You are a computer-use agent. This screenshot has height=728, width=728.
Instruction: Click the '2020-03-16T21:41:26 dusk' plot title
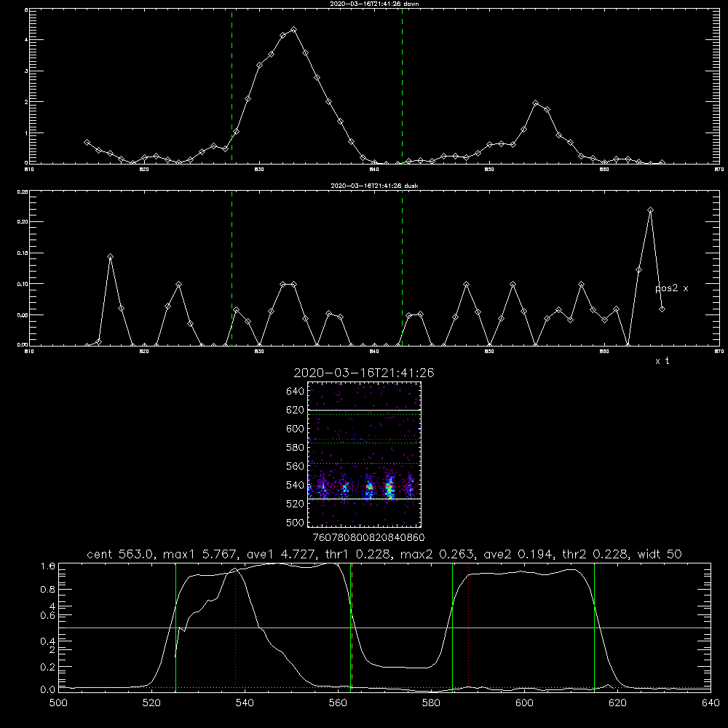(374, 186)
